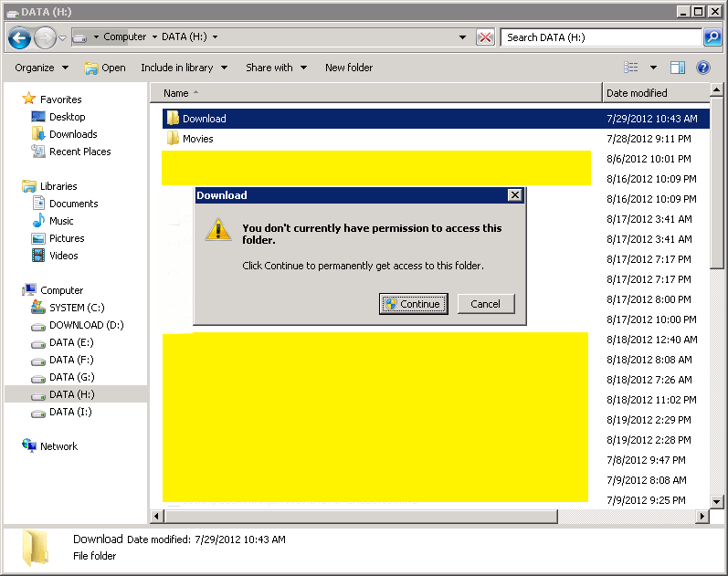Click the vertical scrollbar down arrow
Image resolution: width=728 pixels, height=576 pixels.
(x=716, y=502)
